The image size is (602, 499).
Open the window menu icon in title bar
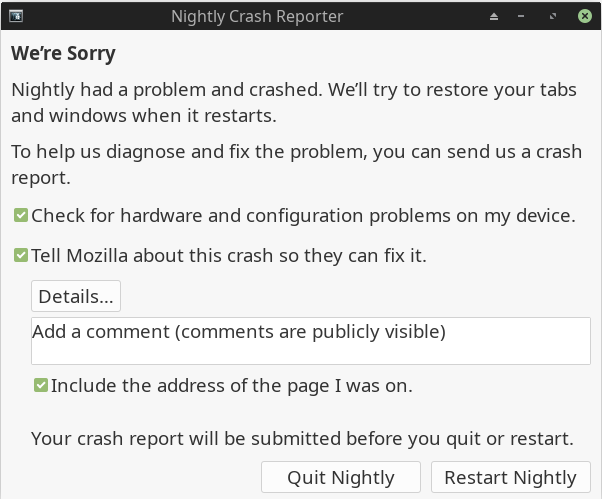point(16,16)
